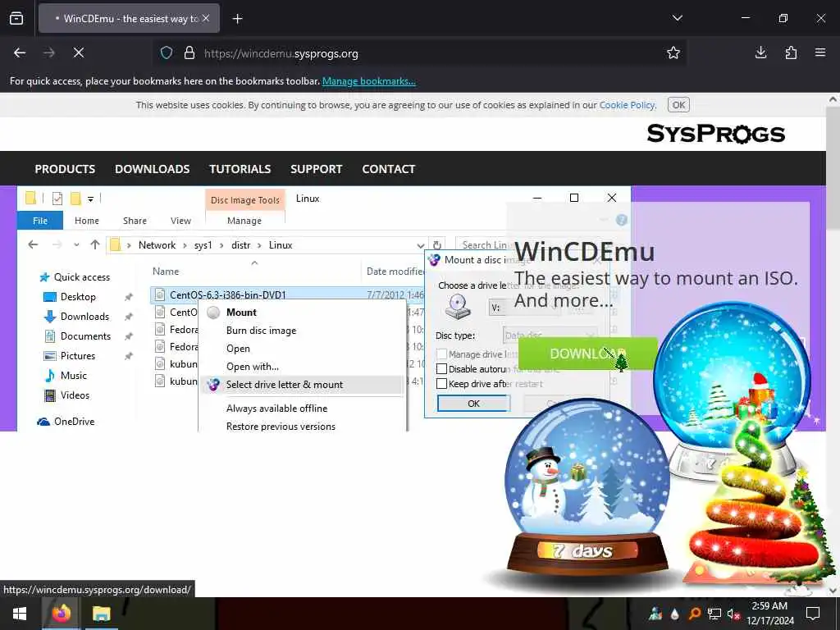Click the File tab in the banner Explorer image
The image size is (840, 630).
point(40,220)
